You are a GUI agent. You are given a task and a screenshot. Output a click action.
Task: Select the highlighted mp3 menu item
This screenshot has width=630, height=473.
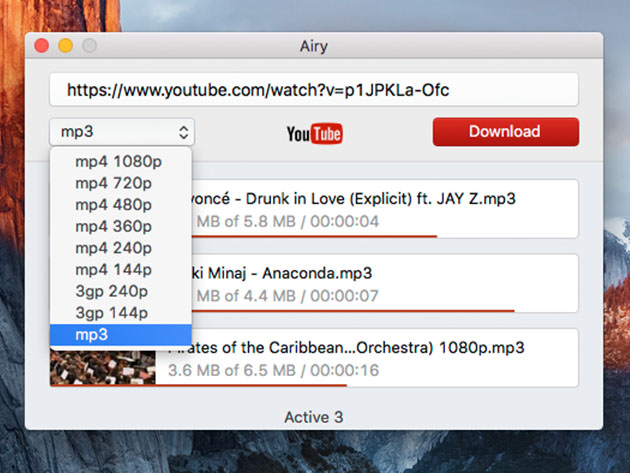[121, 334]
